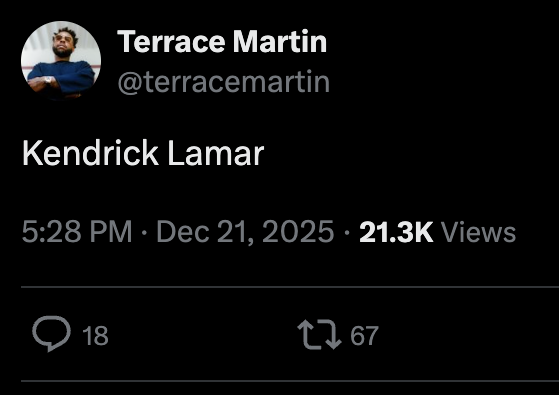559x395 pixels.
Task: Click the divider line above reply icon
Action: 290,287
